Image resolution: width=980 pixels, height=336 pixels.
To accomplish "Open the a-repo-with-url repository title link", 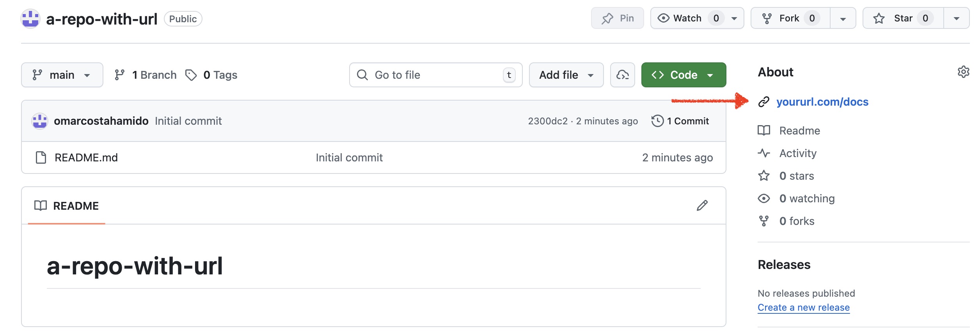I will click(101, 19).
